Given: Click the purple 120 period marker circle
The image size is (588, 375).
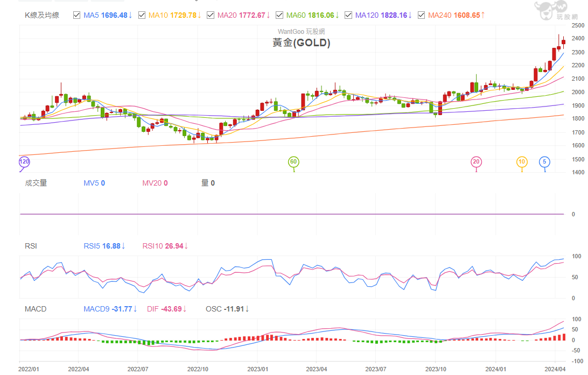Looking at the screenshot, I should click(x=24, y=161).
